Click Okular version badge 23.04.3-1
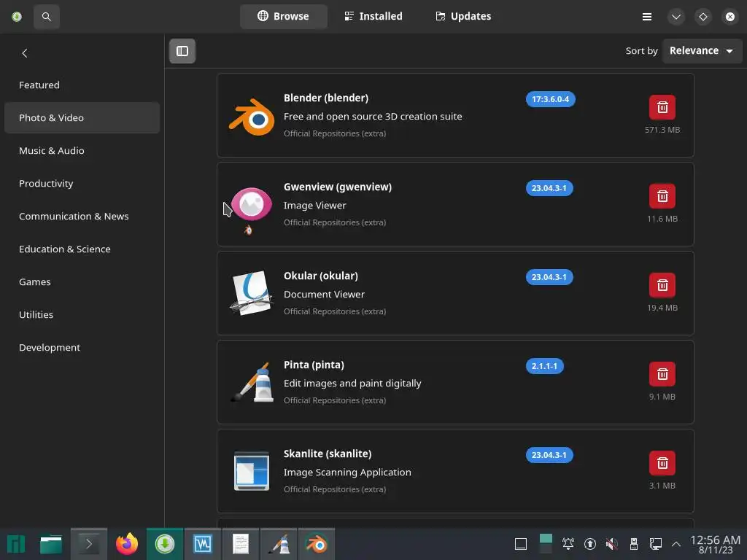The height and width of the screenshot is (560, 747). click(549, 277)
